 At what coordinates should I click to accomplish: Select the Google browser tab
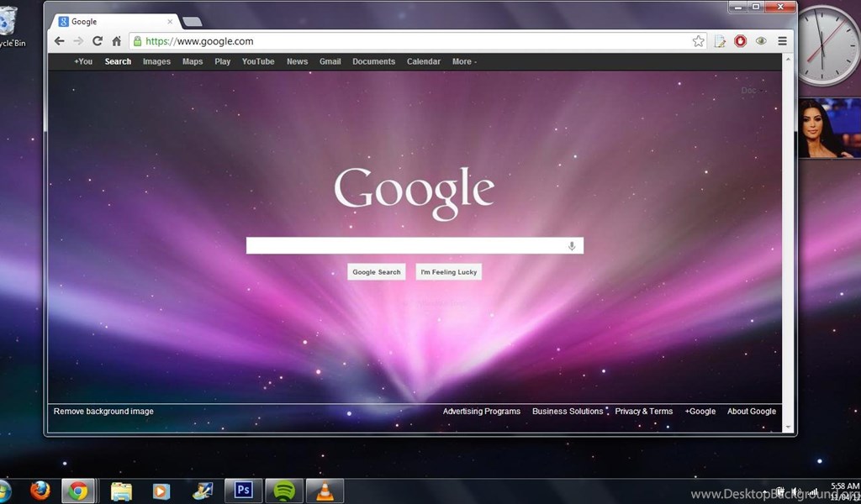(x=116, y=21)
